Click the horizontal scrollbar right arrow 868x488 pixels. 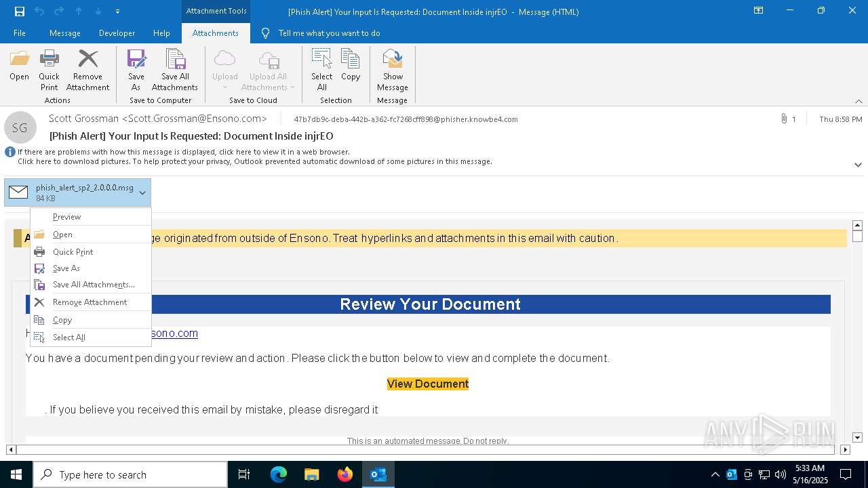point(845,449)
